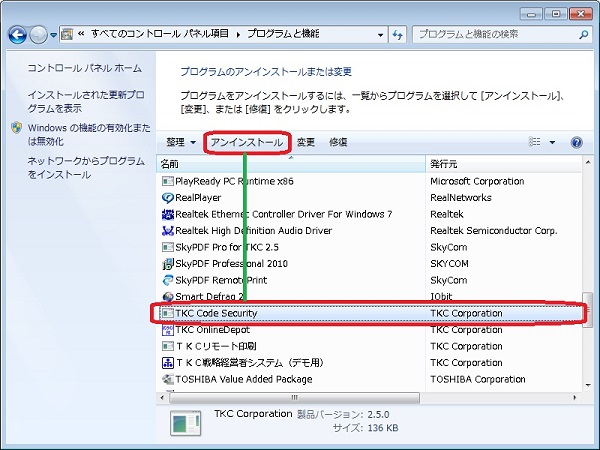The width and height of the screenshot is (600, 450).
Task: Click the RealPlayer program icon
Action: click(167, 198)
